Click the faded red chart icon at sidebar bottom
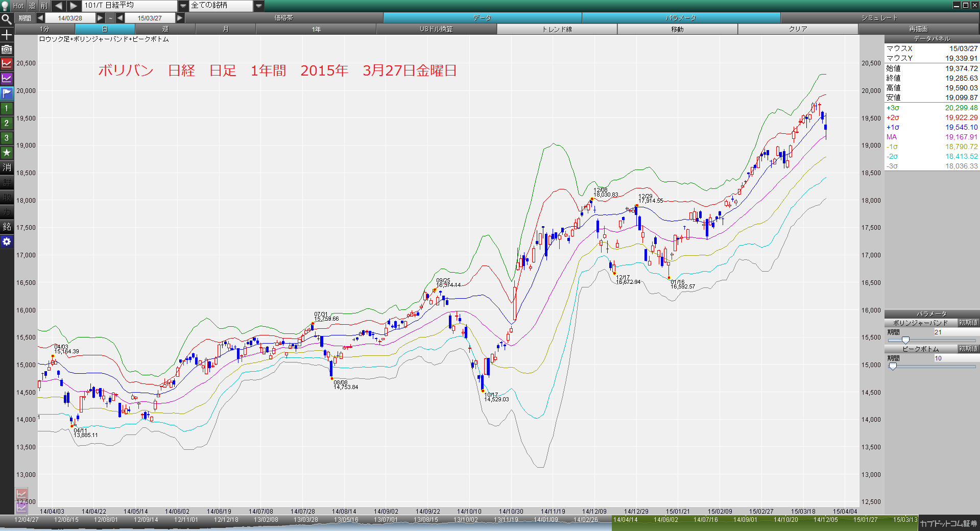 [x=21, y=494]
